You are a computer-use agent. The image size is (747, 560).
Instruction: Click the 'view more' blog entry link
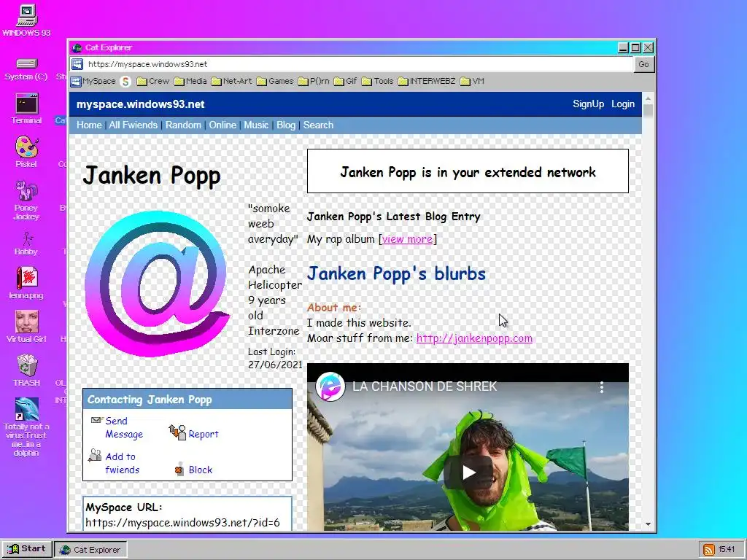click(x=407, y=239)
